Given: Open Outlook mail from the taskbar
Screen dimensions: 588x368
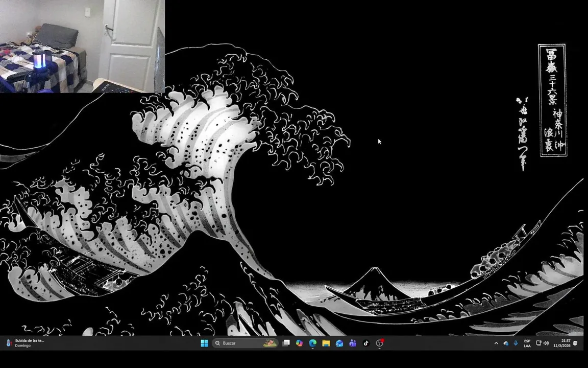Looking at the screenshot, I should (339, 343).
